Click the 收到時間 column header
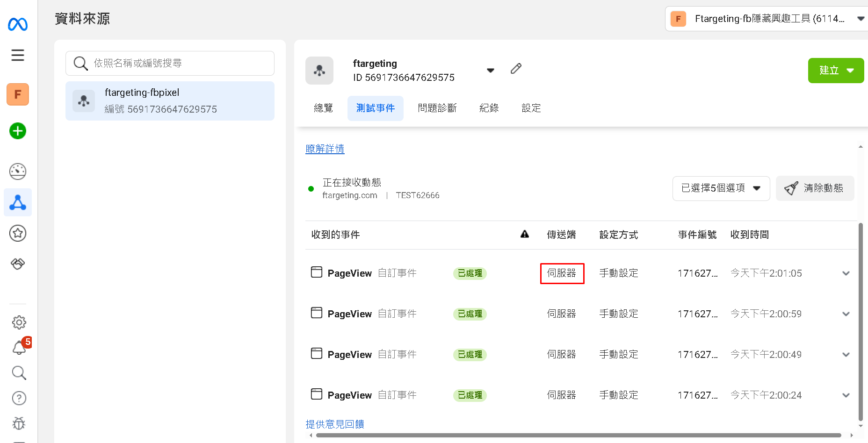 point(750,235)
